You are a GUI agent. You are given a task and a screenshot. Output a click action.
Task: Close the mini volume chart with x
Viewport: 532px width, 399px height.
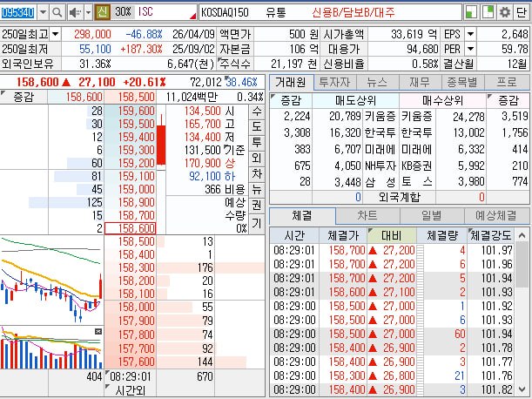tap(98, 331)
